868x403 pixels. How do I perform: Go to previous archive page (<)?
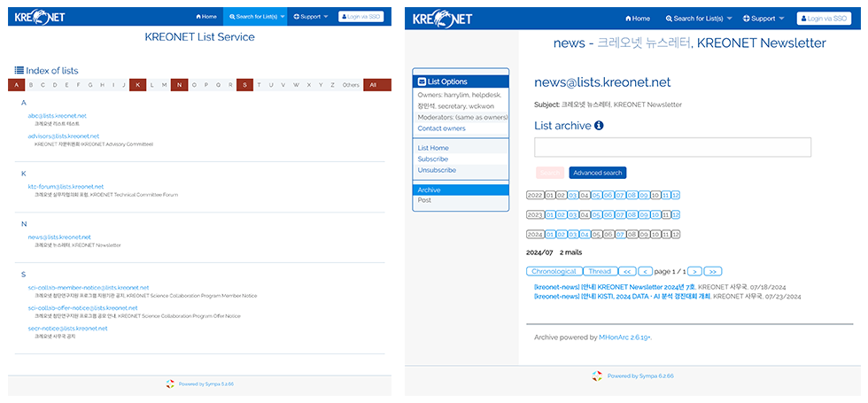pyautogui.click(x=645, y=271)
